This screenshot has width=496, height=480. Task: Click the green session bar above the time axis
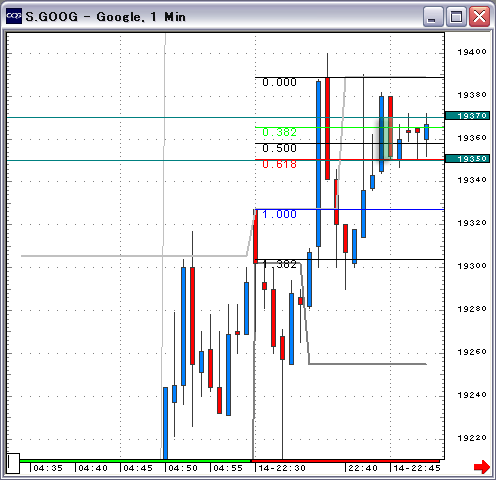[x=135, y=461]
